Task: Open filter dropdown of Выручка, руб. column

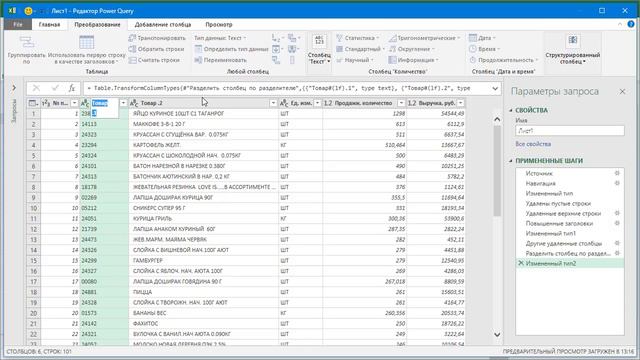Action: pos(460,103)
